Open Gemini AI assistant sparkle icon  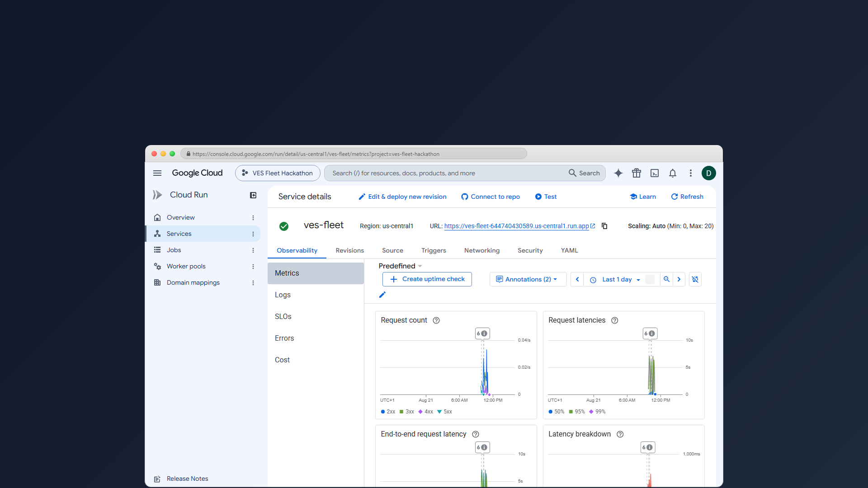pos(618,173)
